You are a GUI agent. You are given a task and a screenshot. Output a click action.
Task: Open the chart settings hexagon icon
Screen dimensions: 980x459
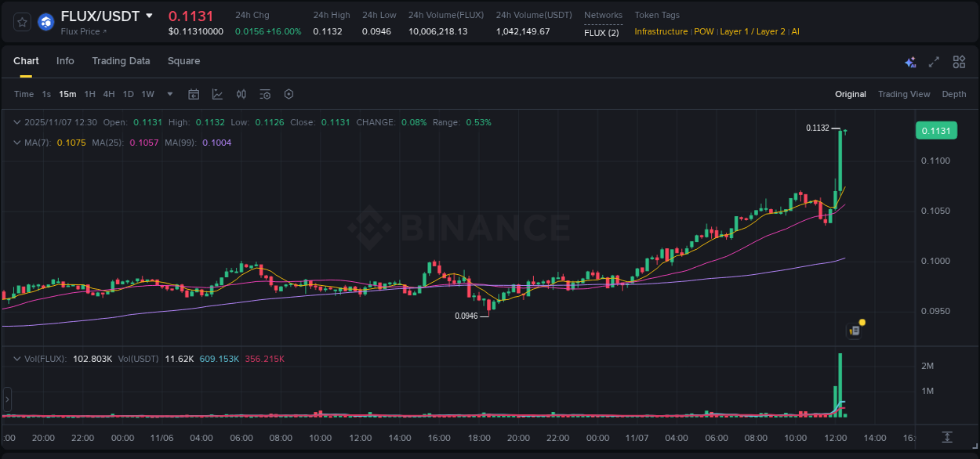[x=289, y=94]
